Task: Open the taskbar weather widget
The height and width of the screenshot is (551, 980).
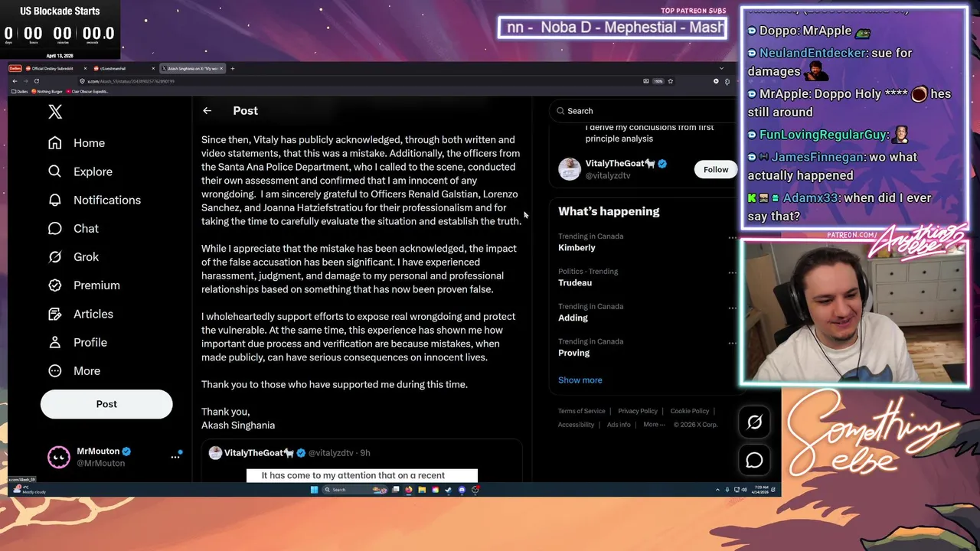Action: pyautogui.click(x=31, y=489)
